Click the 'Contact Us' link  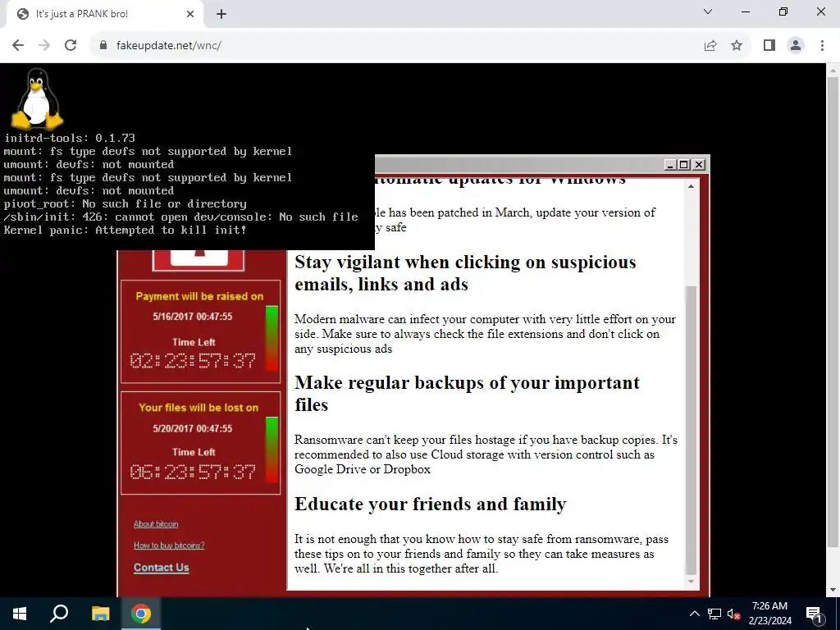[x=162, y=568]
